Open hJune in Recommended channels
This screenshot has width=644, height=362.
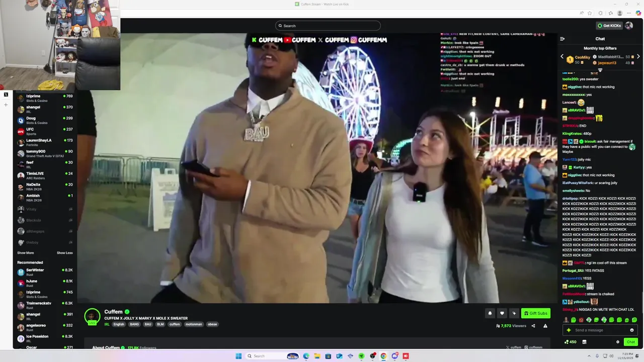45,283
